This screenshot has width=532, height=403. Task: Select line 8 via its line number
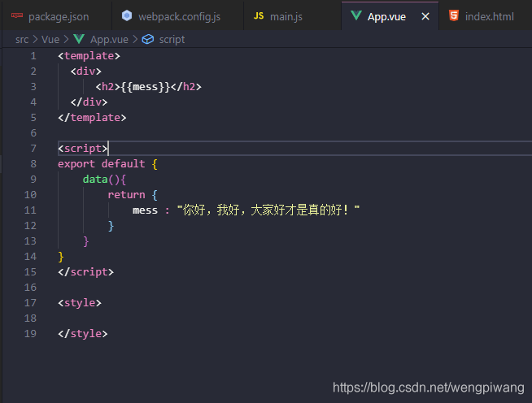pos(33,163)
